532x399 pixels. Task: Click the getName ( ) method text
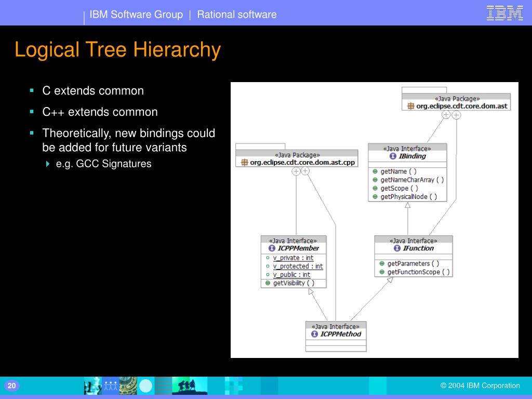coord(398,171)
